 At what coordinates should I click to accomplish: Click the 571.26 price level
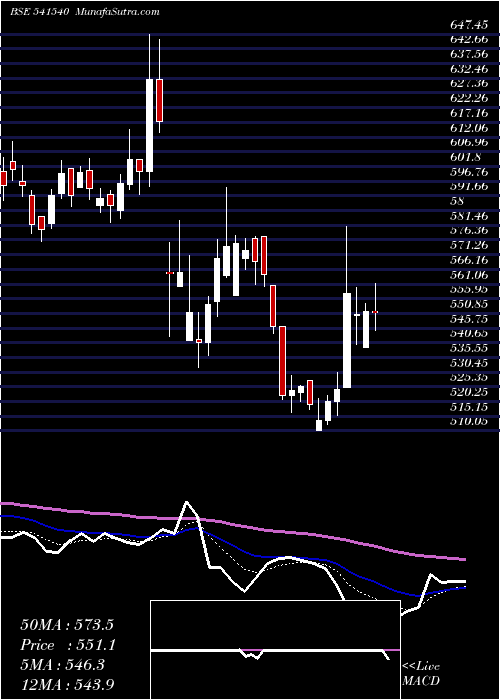click(469, 246)
